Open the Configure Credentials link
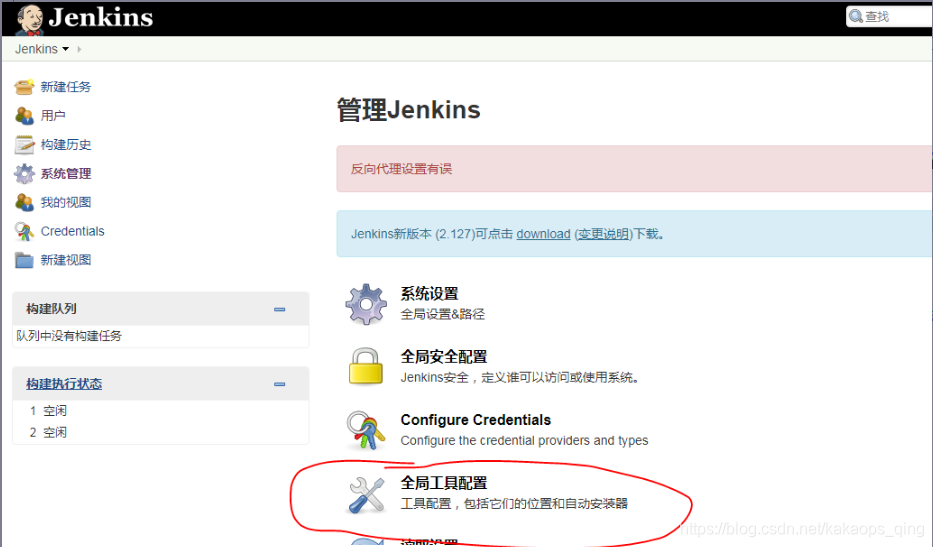This screenshot has width=933, height=547. coord(475,420)
